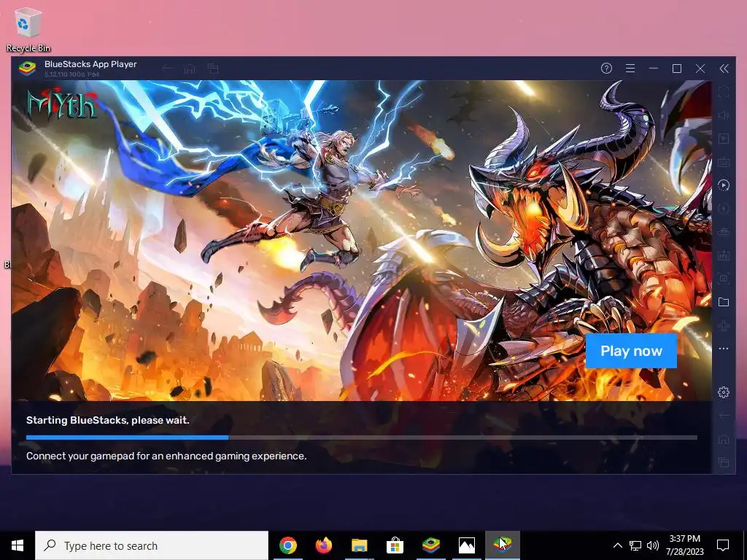The image size is (747, 560).
Task: Expand the hidden system tray icons
Action: [617, 545]
